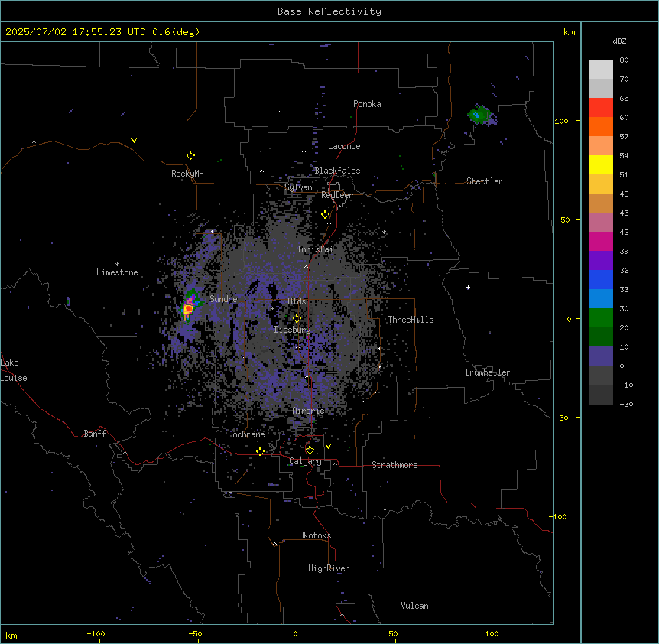Click the Cochrane town label
Image resolution: width=659 pixels, height=644 pixels.
246,434
